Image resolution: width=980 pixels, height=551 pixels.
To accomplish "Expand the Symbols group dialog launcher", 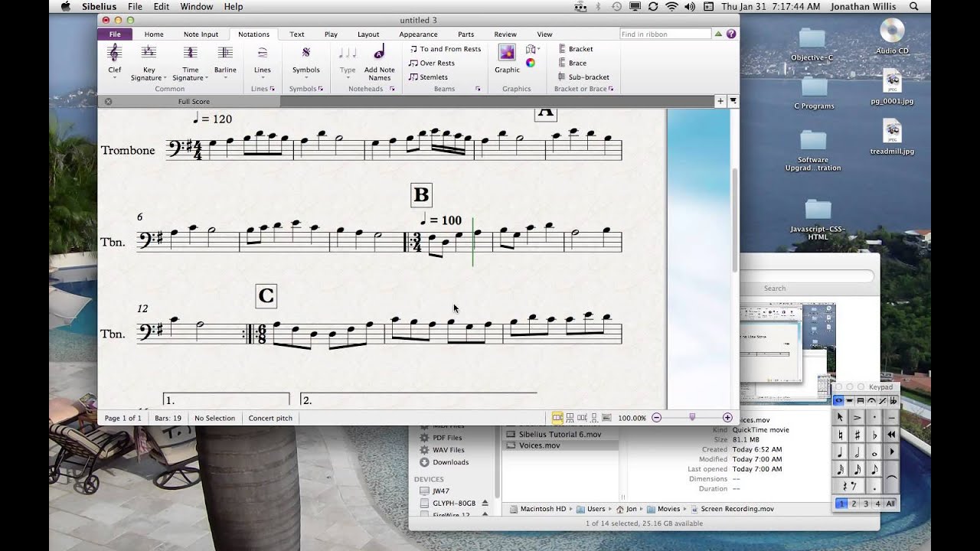I will [x=320, y=89].
